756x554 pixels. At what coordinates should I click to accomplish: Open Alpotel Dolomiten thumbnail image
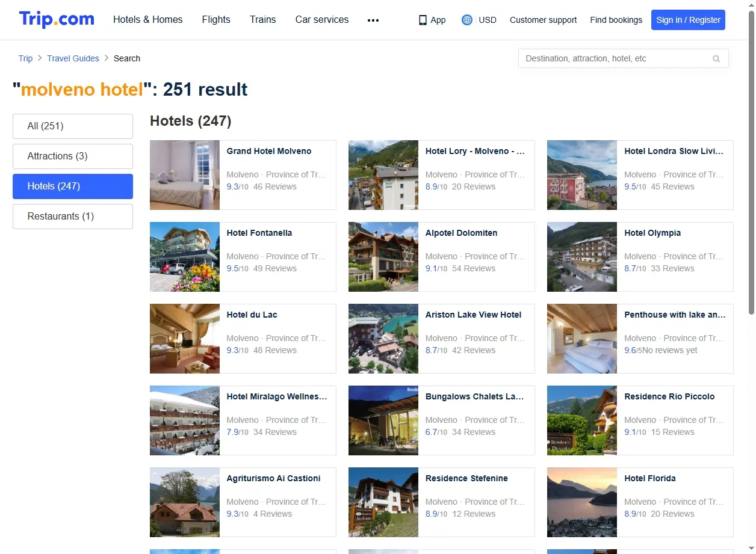point(383,257)
